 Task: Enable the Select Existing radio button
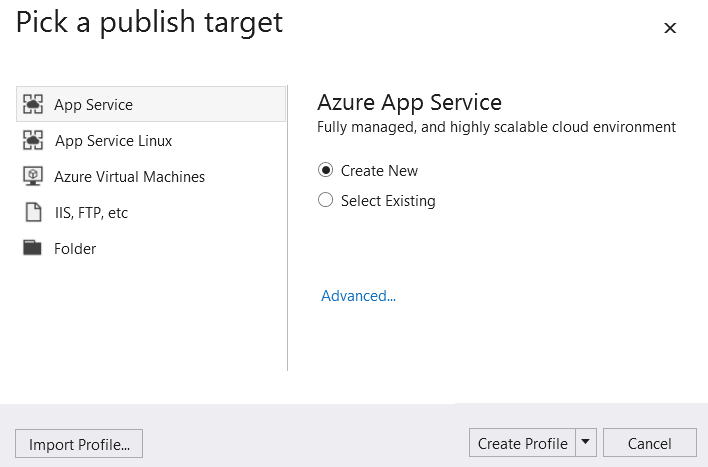tap(325, 201)
